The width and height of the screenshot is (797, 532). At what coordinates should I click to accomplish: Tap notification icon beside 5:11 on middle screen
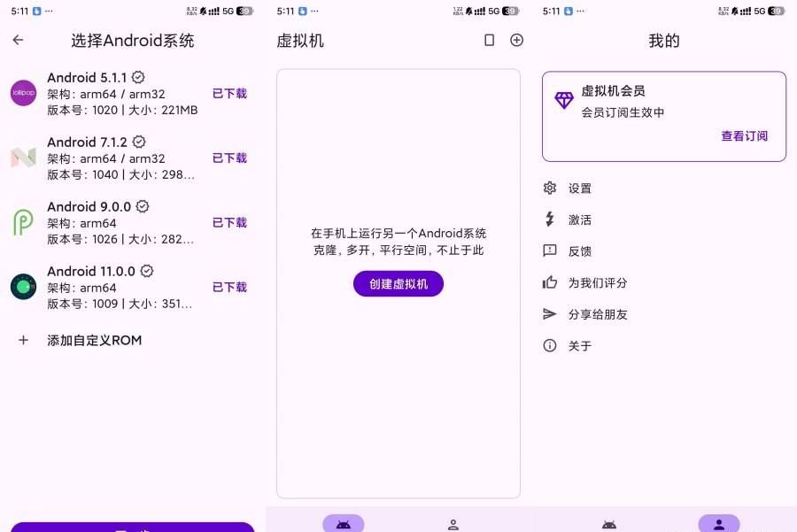(303, 11)
